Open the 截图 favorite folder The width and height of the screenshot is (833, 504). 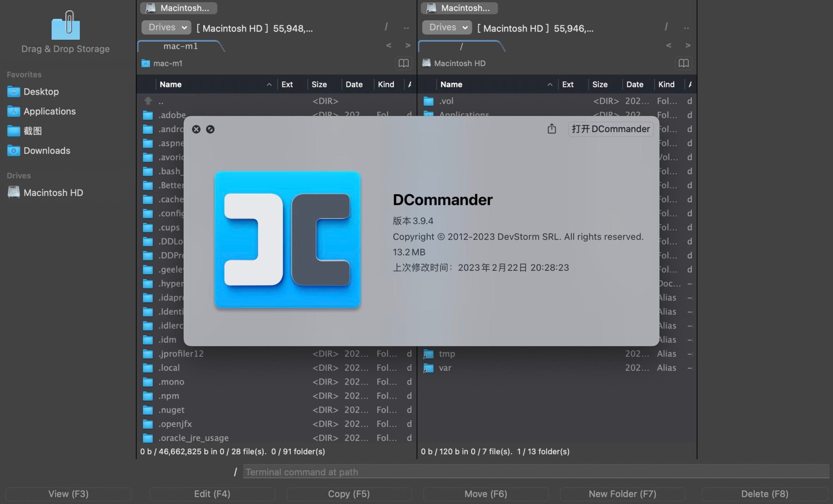tap(24, 131)
